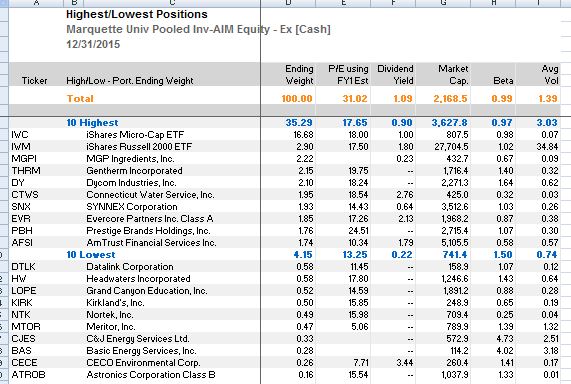Select 'Dycom Industries, Inc.' cell
Viewport: 571px width, 384px height.
pyautogui.click(x=131, y=183)
